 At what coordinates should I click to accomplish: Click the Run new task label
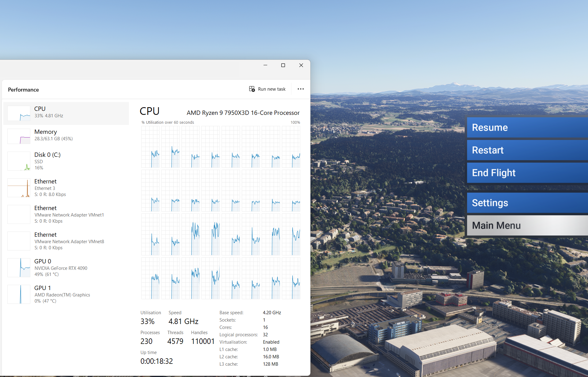tap(272, 89)
